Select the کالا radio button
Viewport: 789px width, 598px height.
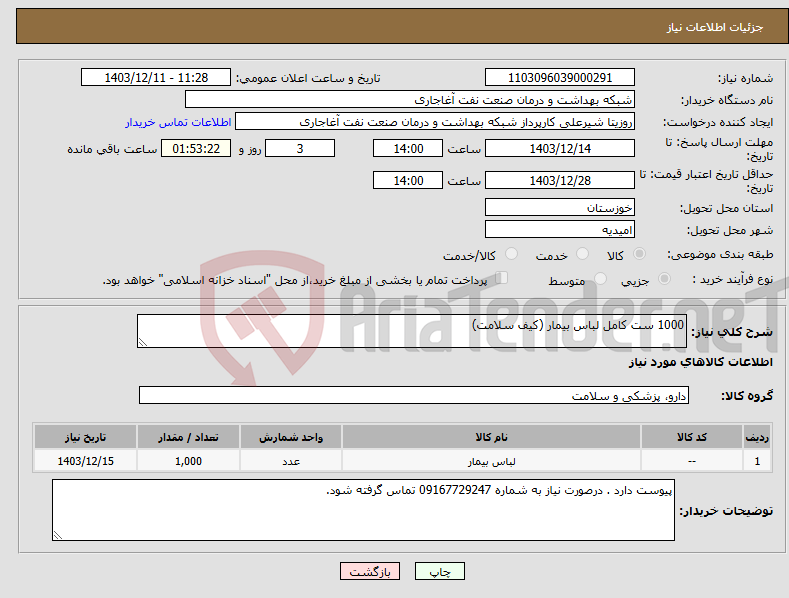tap(639, 254)
